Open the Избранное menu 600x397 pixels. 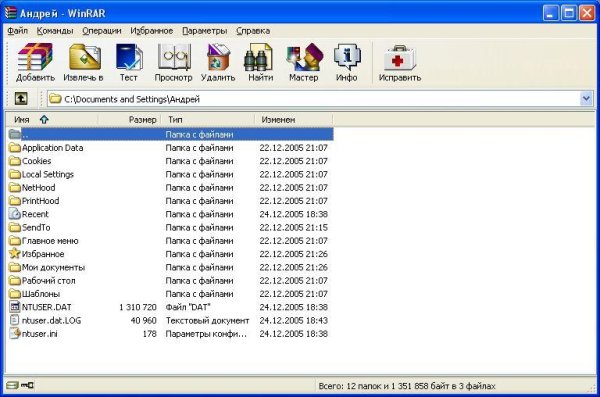coord(152,31)
